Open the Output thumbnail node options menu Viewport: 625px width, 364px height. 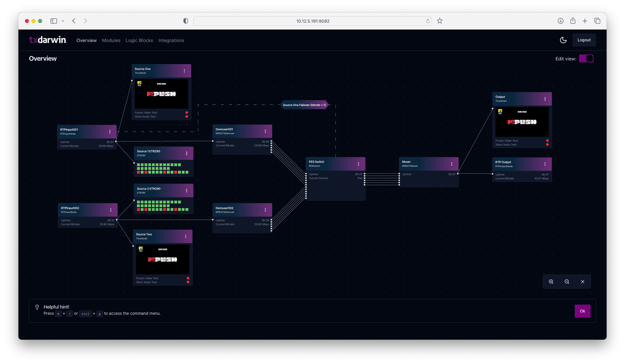pyautogui.click(x=545, y=99)
